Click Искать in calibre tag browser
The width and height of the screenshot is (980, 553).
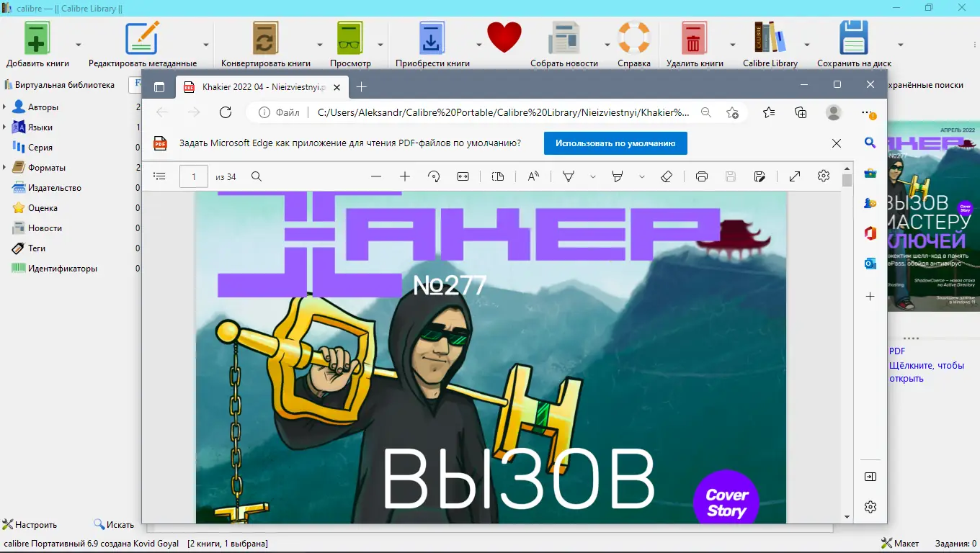click(x=114, y=525)
